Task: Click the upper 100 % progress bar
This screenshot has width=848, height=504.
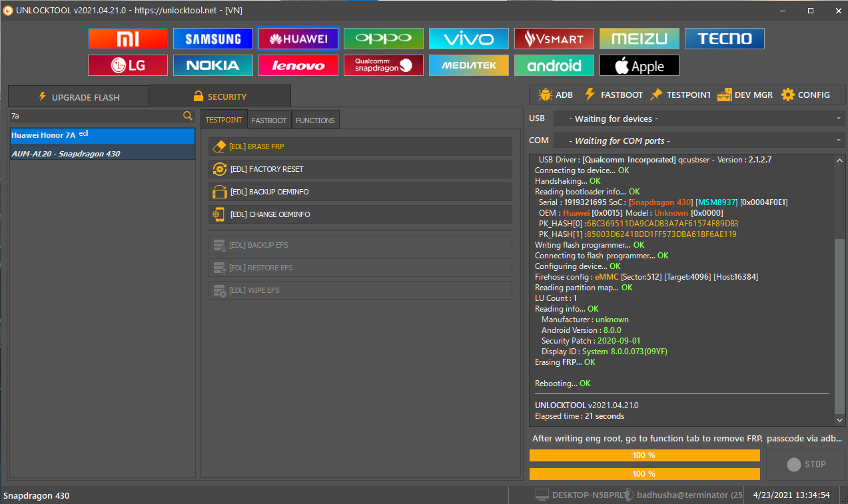Action: coord(645,455)
